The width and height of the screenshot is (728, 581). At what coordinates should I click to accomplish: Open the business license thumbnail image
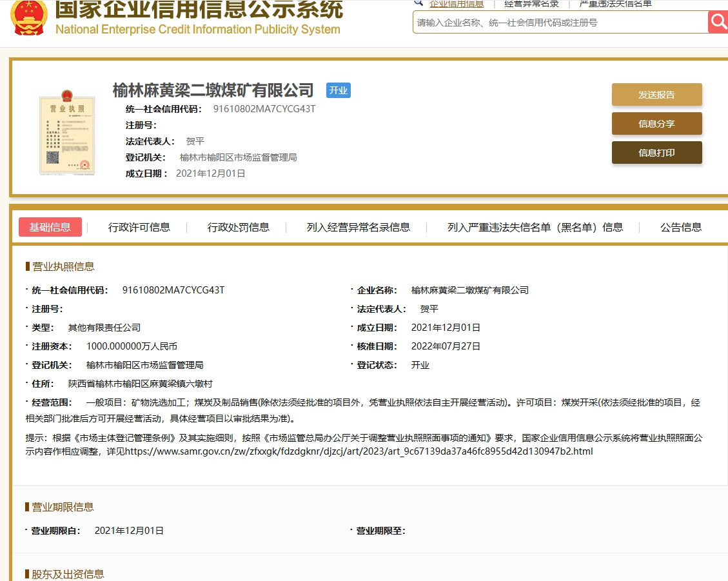[67, 133]
